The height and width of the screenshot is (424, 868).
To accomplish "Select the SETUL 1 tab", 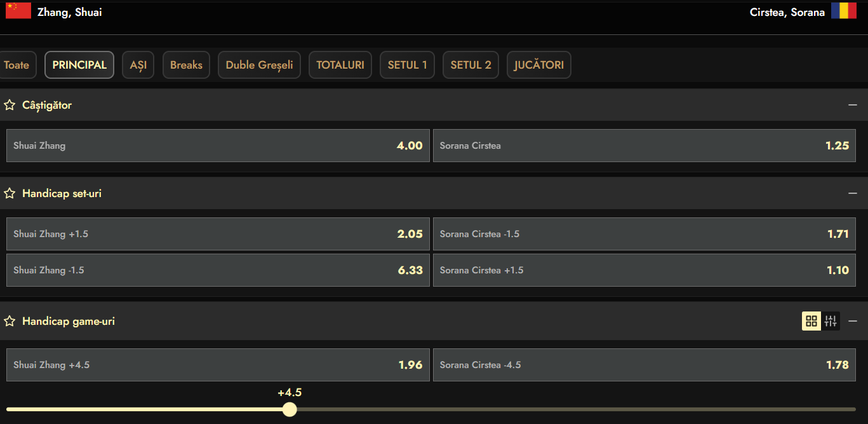I will click(407, 65).
